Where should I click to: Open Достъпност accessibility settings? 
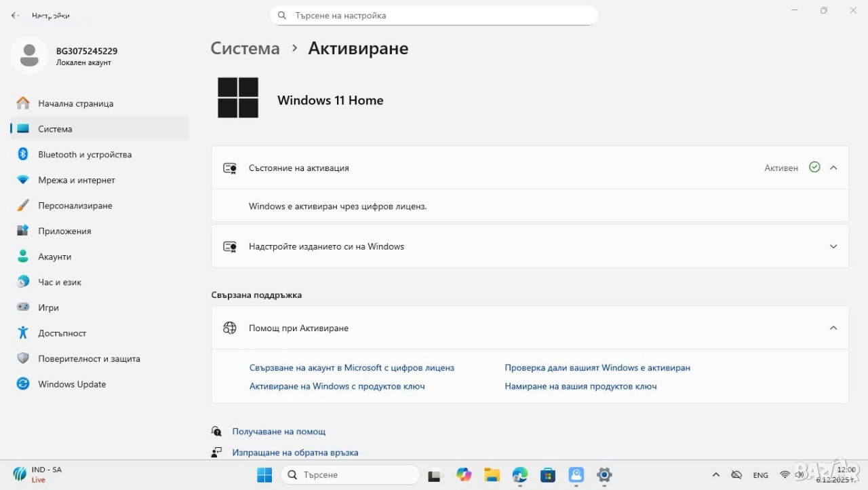tap(62, 333)
